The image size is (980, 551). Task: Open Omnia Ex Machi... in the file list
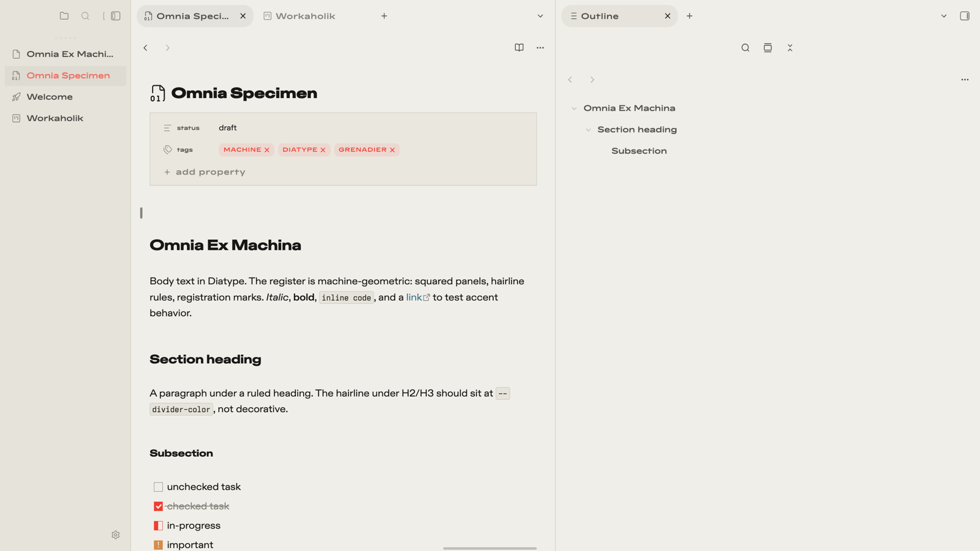pyautogui.click(x=66, y=54)
